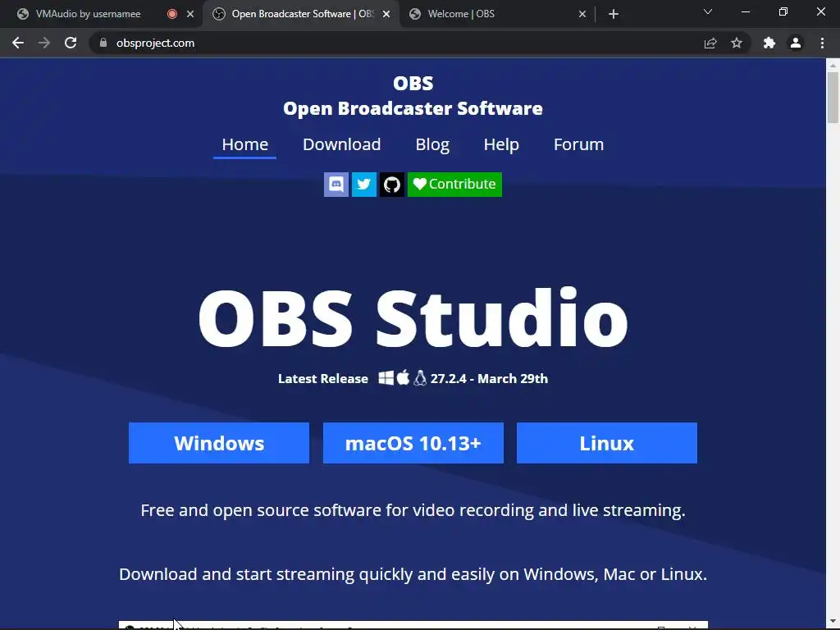
Task: Close the VMAudio by usernamee tab
Action: (190, 14)
